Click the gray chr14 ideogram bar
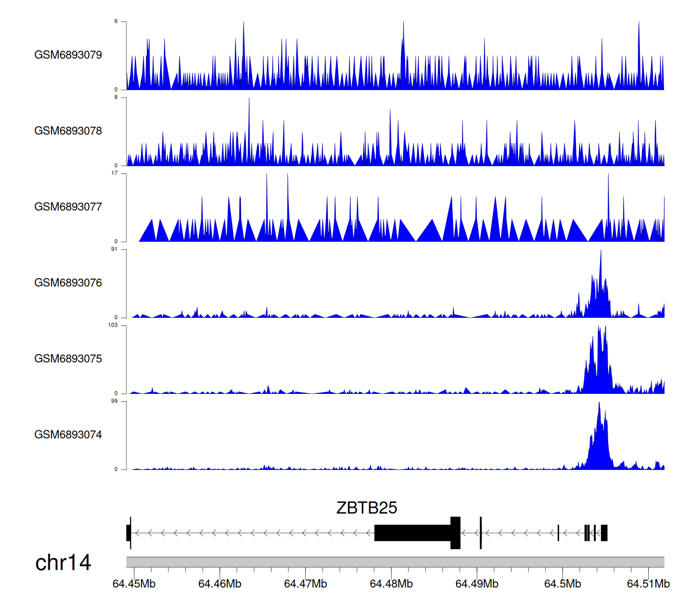This screenshot has width=700, height=616. click(x=395, y=562)
